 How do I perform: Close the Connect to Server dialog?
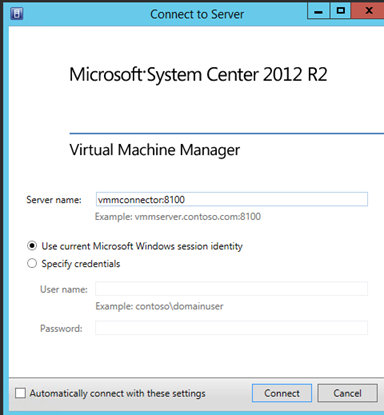[x=368, y=11]
